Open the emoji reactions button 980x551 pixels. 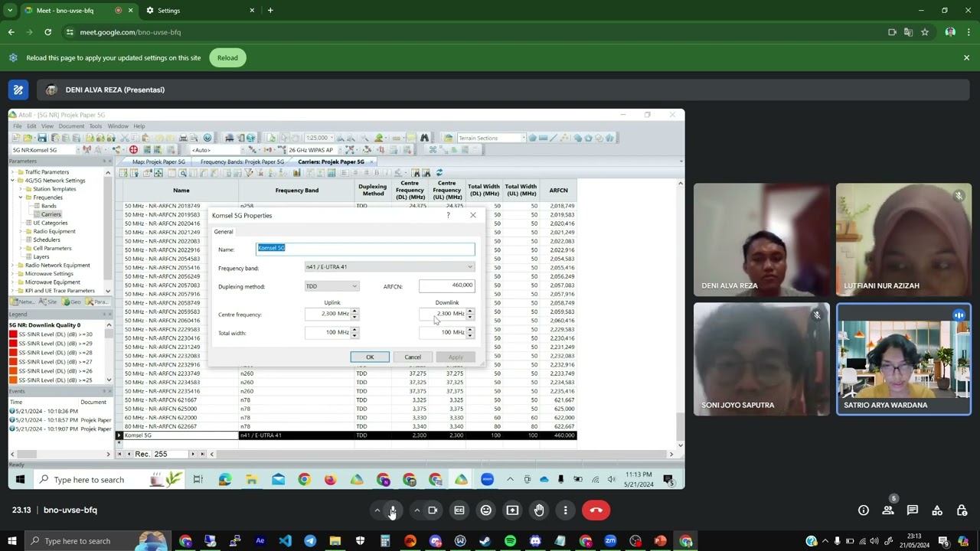tap(486, 510)
